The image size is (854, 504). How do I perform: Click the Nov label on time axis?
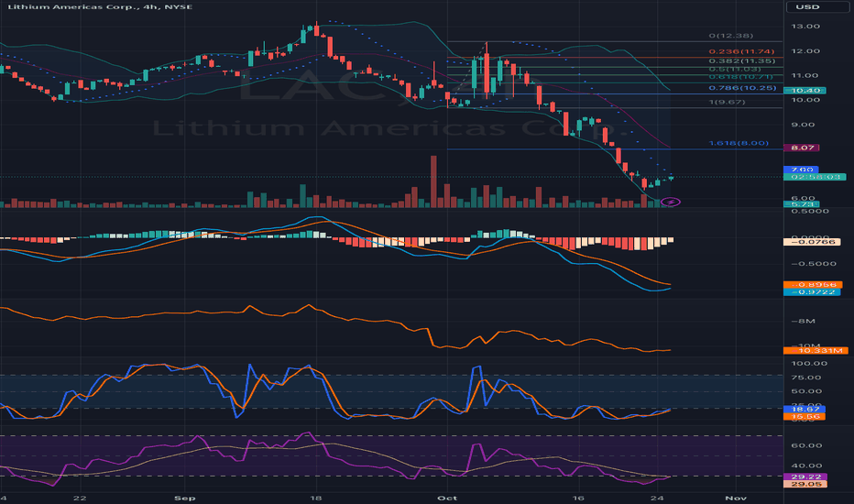tap(736, 498)
